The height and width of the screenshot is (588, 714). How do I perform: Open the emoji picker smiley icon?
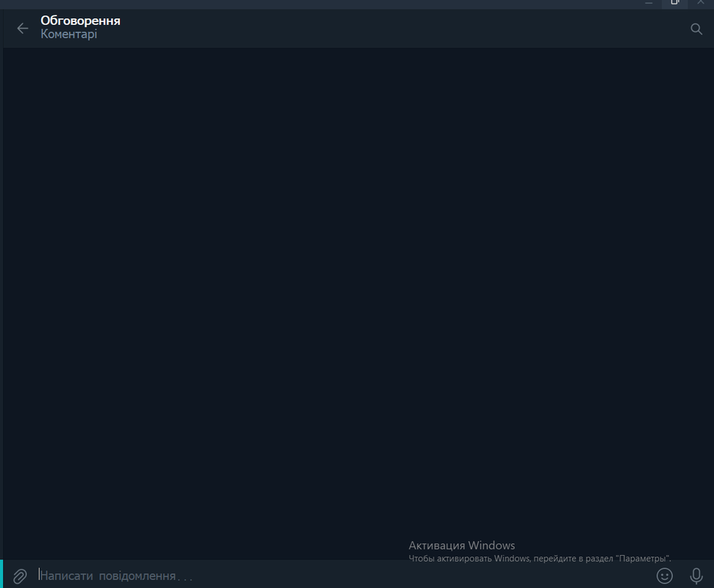pyautogui.click(x=665, y=576)
